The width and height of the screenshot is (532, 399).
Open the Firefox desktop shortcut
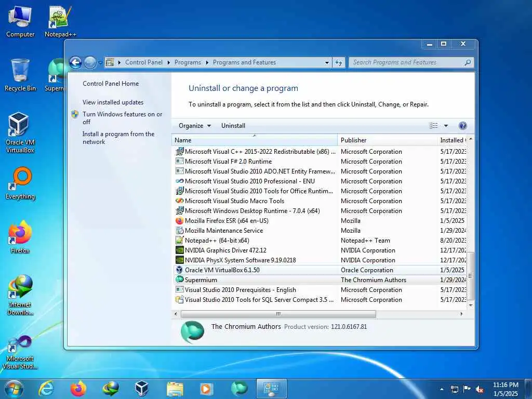pos(20,237)
